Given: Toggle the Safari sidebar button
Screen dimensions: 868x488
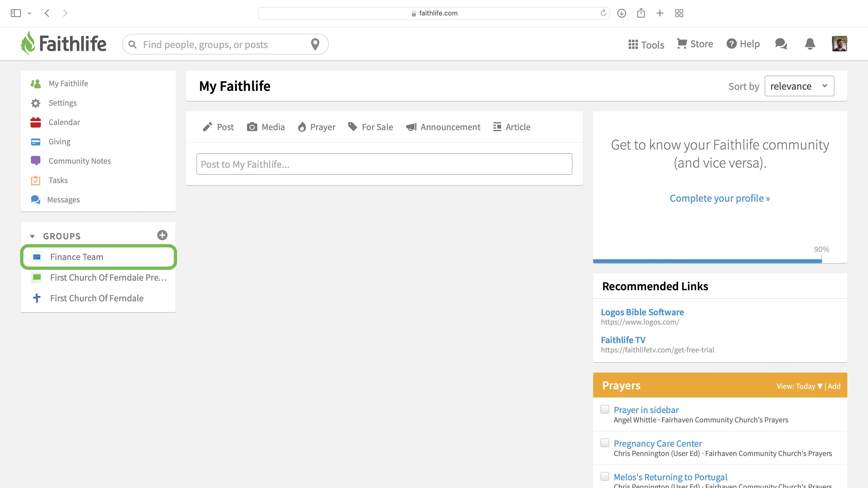Looking at the screenshot, I should coord(16,13).
